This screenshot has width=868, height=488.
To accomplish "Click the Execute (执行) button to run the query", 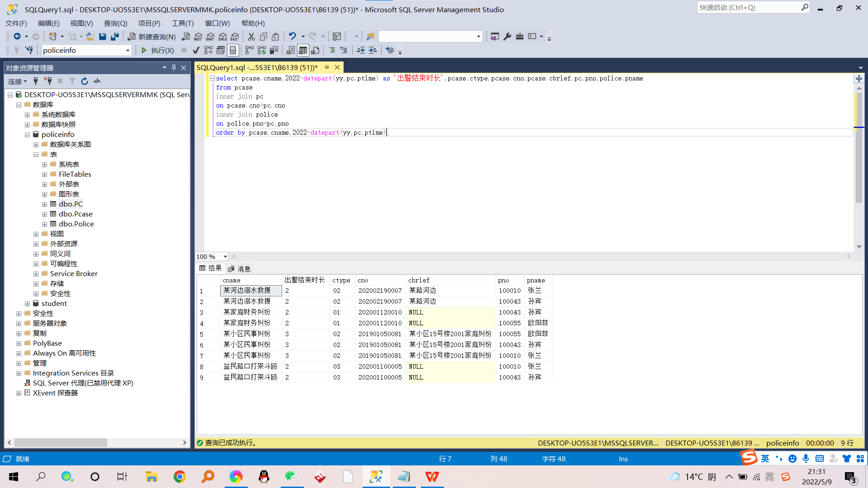I will 157,50.
